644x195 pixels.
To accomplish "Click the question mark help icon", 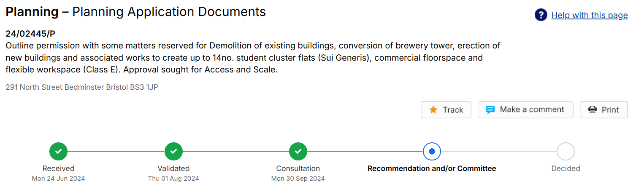I will tap(541, 15).
